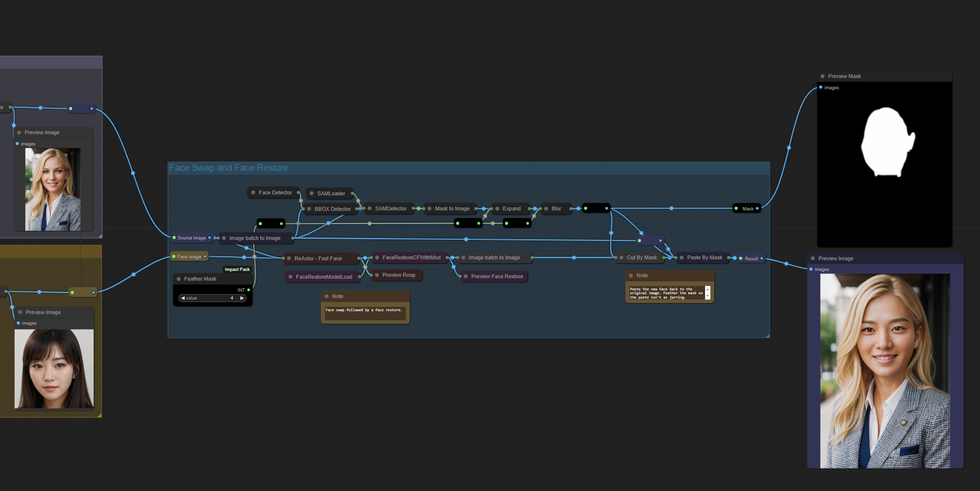This screenshot has width=980, height=491.
Task: Select the 'Cut By Mask' node title
Action: (642, 257)
